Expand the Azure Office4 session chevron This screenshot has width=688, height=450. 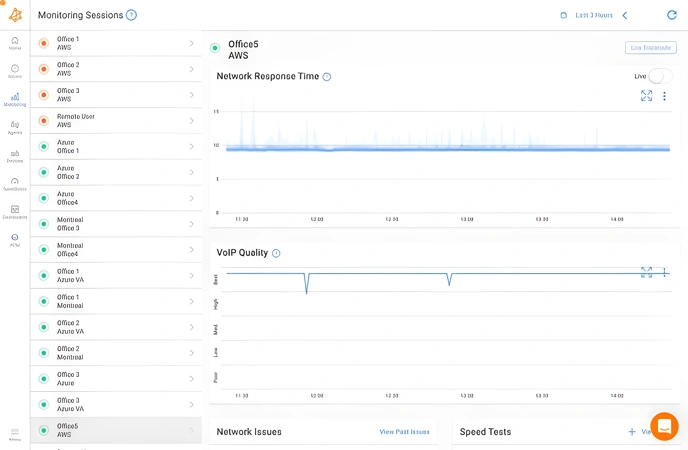(192, 198)
